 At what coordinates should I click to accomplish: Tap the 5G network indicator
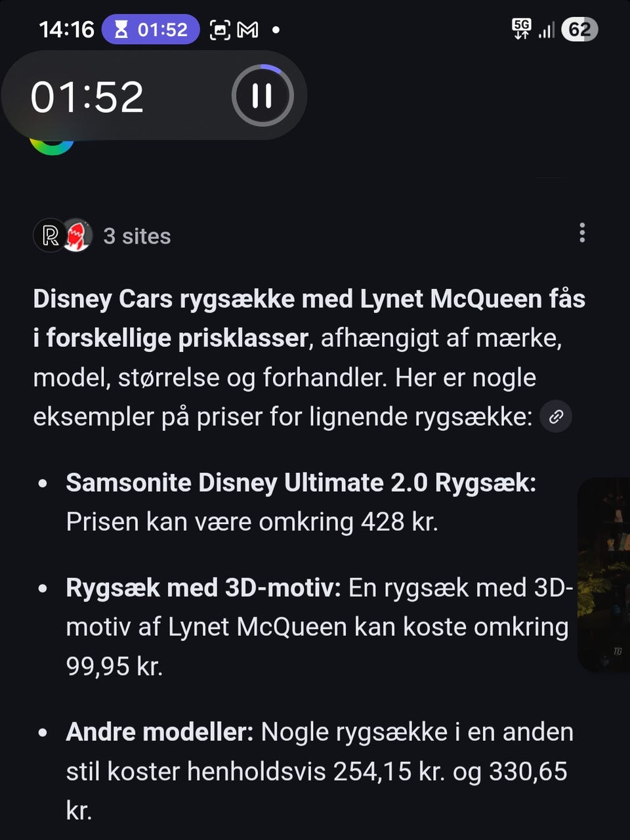tap(522, 28)
